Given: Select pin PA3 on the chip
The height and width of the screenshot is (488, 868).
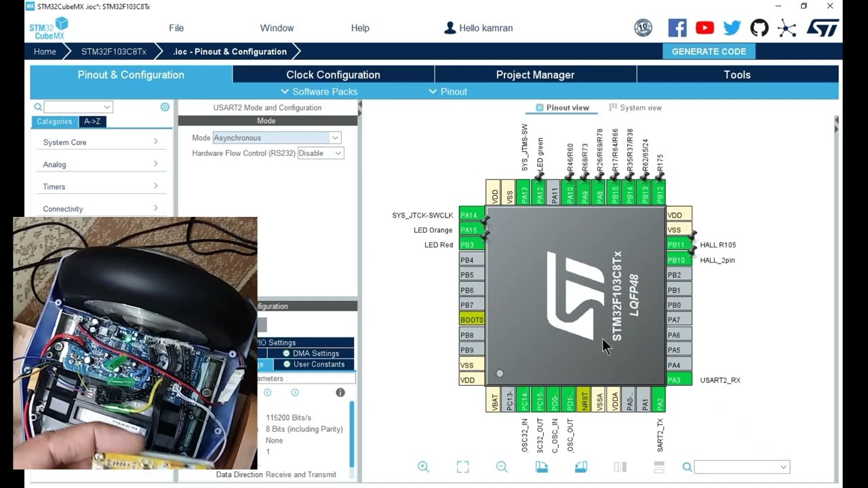Looking at the screenshot, I should click(679, 380).
